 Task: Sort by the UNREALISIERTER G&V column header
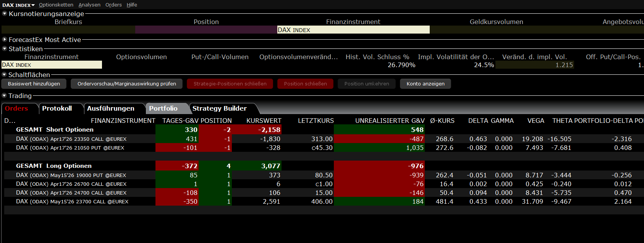(x=390, y=121)
